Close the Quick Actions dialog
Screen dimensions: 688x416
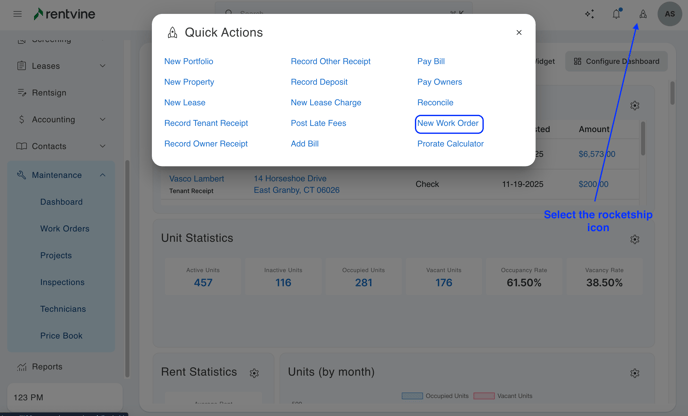click(x=519, y=33)
